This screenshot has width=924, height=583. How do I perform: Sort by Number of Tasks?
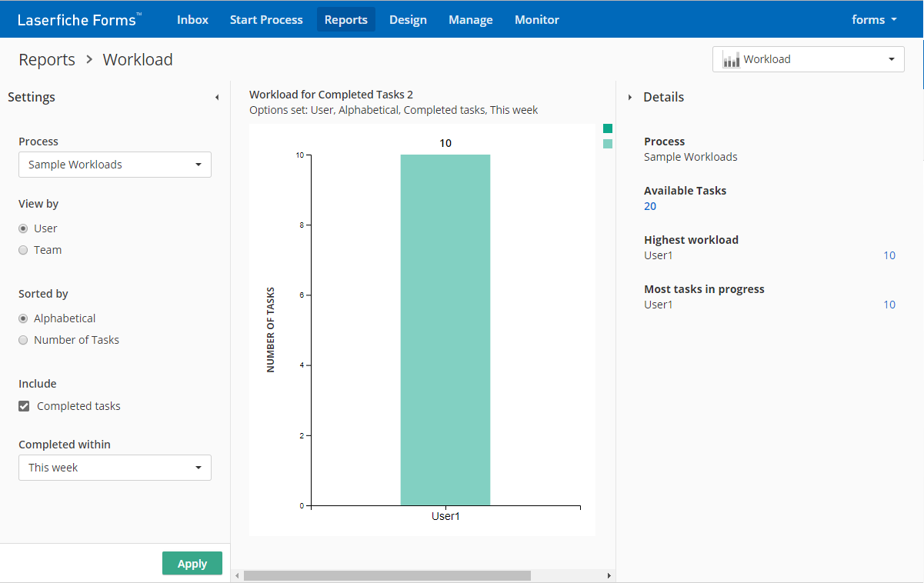coord(24,340)
